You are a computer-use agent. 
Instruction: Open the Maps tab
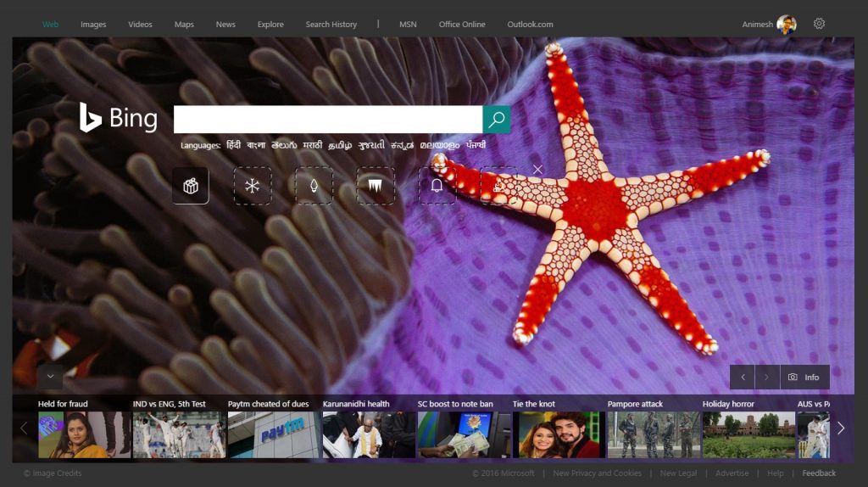tap(184, 25)
